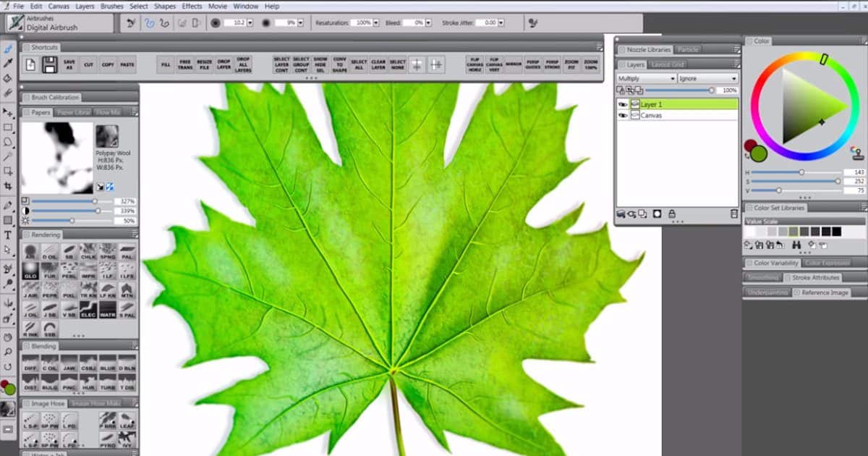Toggle visibility of the Canvas layer

(622, 116)
